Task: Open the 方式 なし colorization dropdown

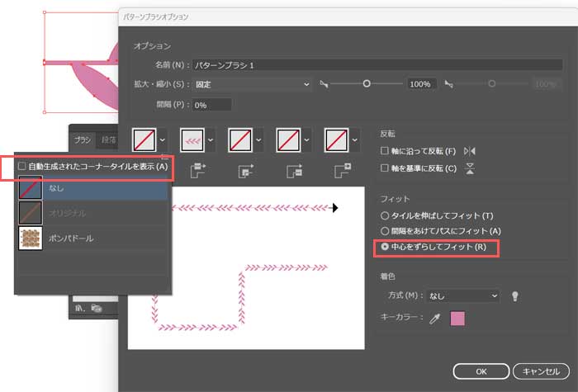Action: click(463, 295)
